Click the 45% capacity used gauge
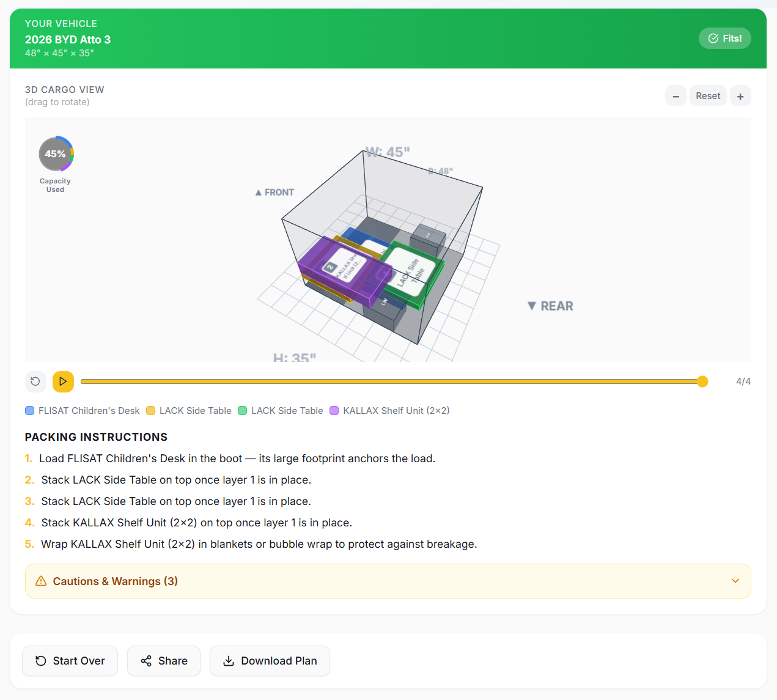Image resolution: width=777 pixels, height=700 pixels. click(x=56, y=154)
